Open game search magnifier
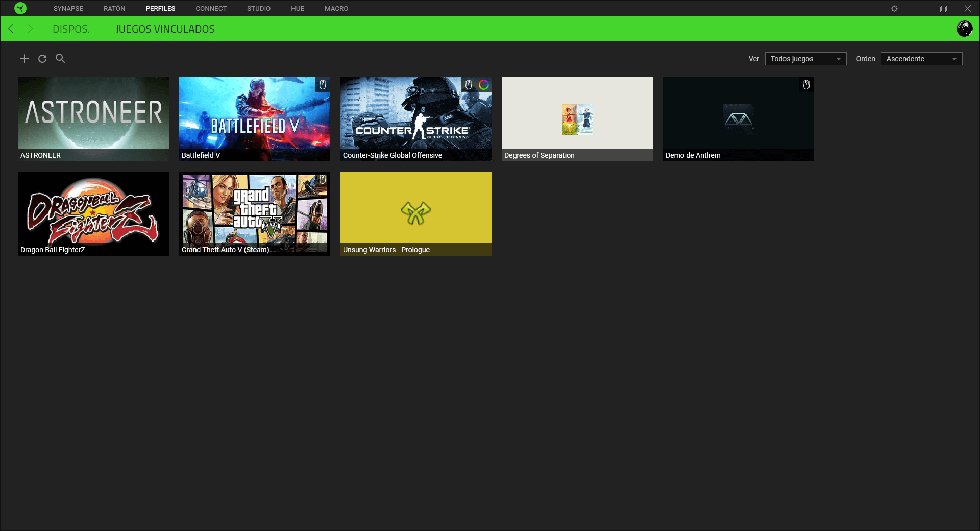 [60, 58]
